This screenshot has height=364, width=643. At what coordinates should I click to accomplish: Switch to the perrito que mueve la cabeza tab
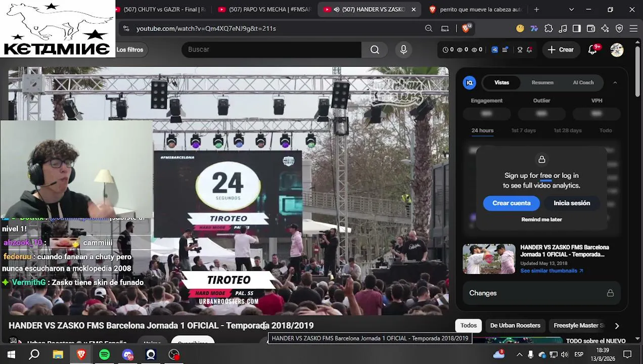pyautogui.click(x=475, y=10)
